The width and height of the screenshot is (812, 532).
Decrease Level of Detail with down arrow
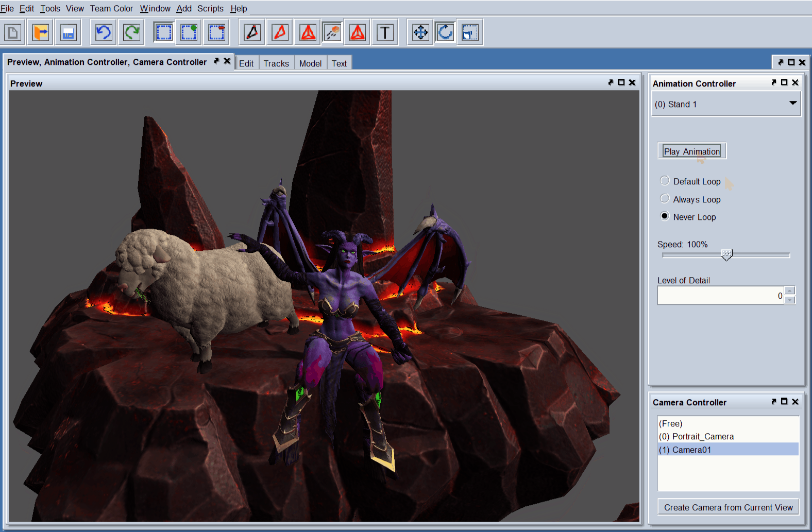tap(789, 300)
